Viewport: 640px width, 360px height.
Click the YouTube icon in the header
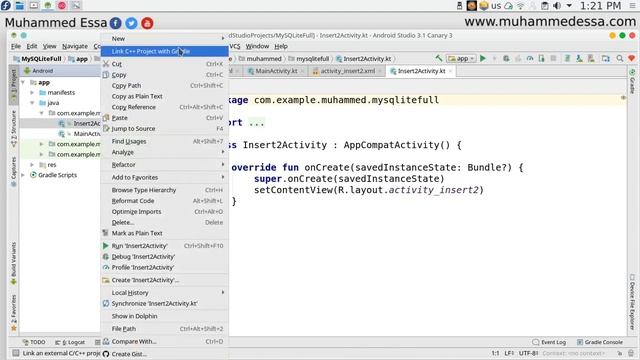[x=147, y=23]
